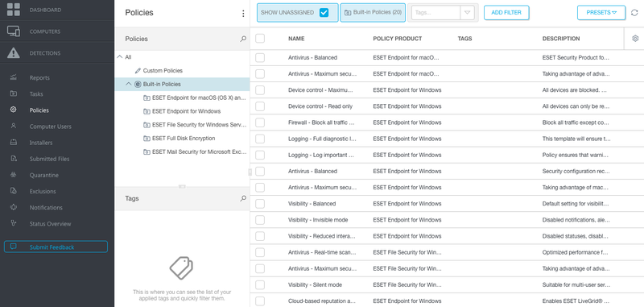The width and height of the screenshot is (644, 307).
Task: Open the Tags filter dropdown arrow
Action: (x=467, y=13)
